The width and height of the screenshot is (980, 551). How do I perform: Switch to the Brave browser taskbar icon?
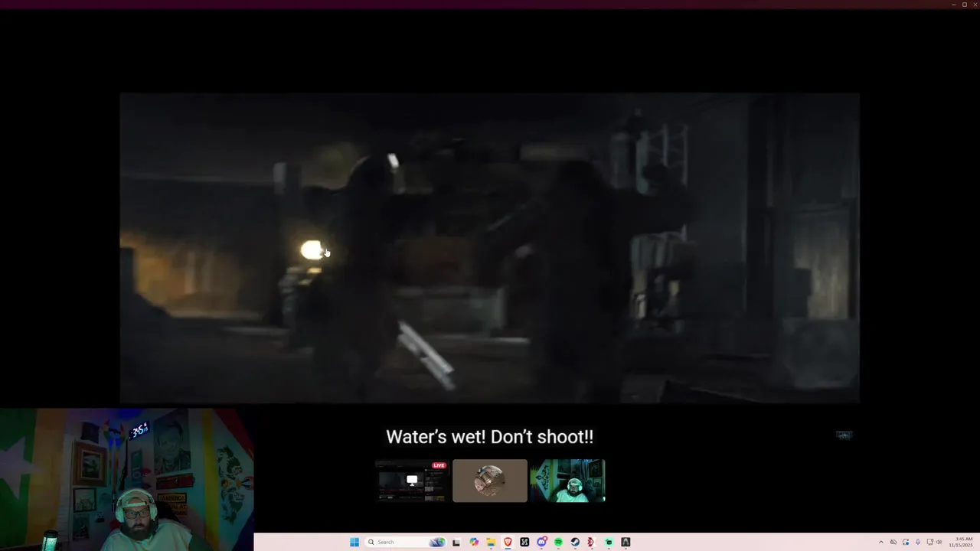508,542
